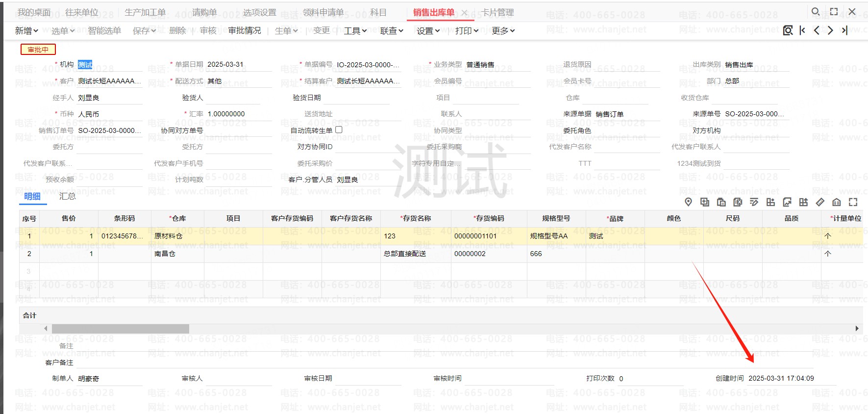Open the 工具 dropdown menu

coord(355,31)
